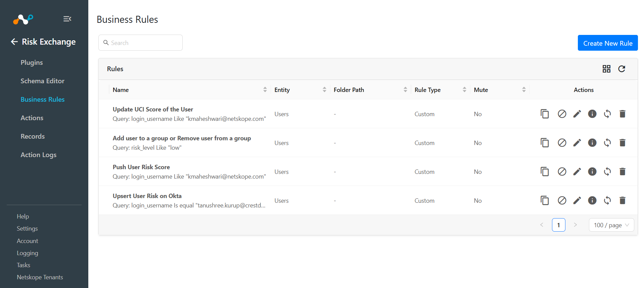Mute the Add user to a group rule
644x288 pixels.
click(562, 143)
